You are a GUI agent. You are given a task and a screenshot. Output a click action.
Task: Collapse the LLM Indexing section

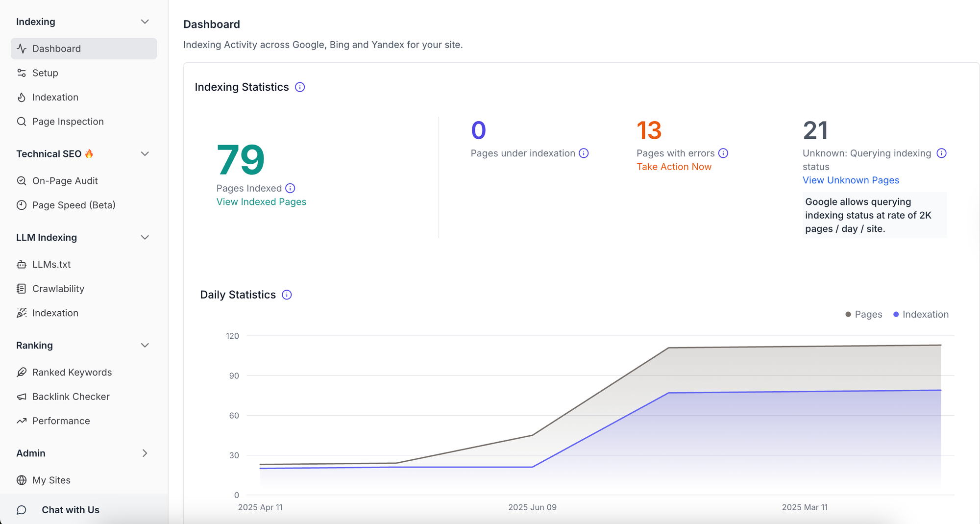145,238
